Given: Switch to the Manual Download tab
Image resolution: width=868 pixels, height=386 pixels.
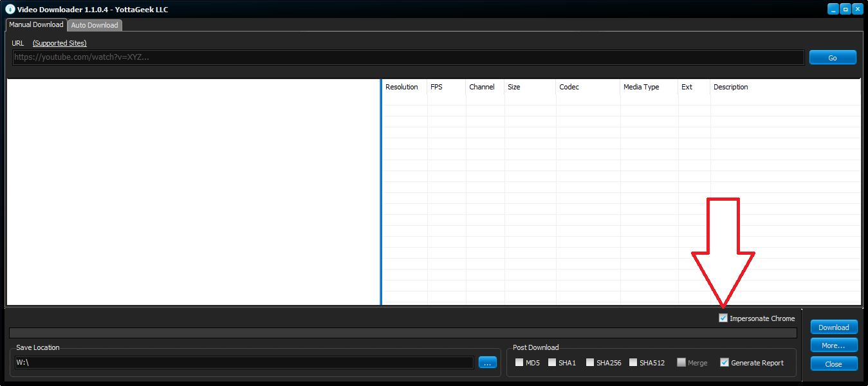Looking at the screenshot, I should tap(36, 24).
